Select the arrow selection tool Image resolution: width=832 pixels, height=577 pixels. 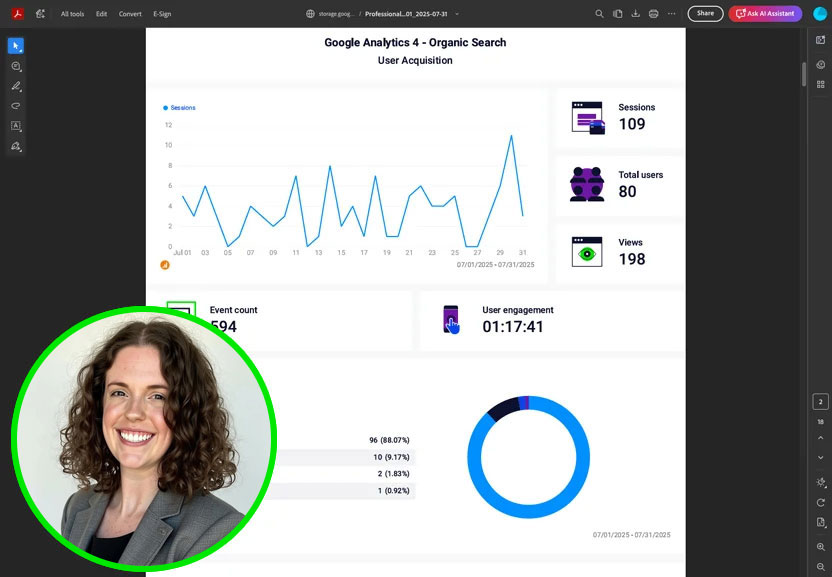[16, 46]
